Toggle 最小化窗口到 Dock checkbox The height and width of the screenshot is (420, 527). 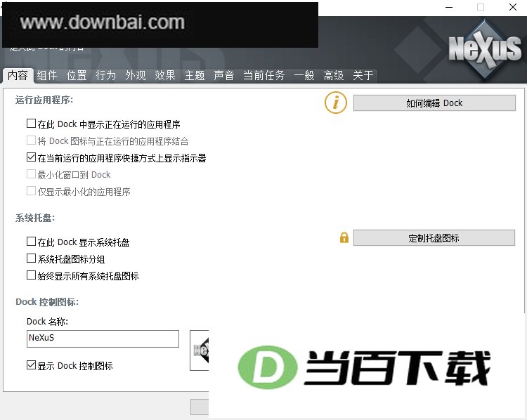tap(31, 174)
